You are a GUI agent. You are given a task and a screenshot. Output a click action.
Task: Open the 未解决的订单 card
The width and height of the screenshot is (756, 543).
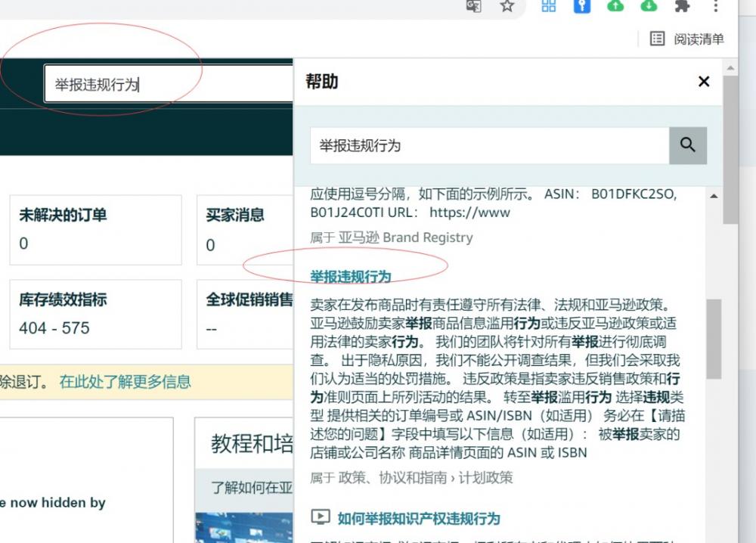coord(95,230)
